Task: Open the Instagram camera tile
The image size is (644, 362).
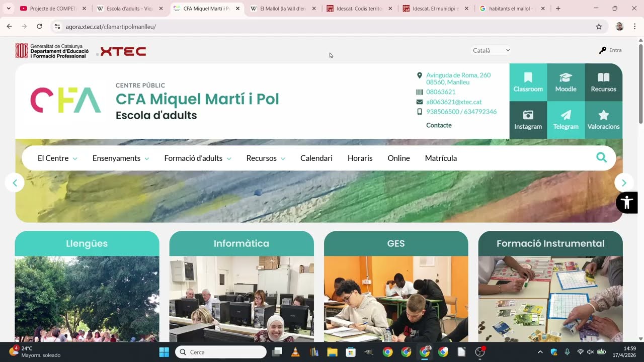Action: pyautogui.click(x=528, y=120)
